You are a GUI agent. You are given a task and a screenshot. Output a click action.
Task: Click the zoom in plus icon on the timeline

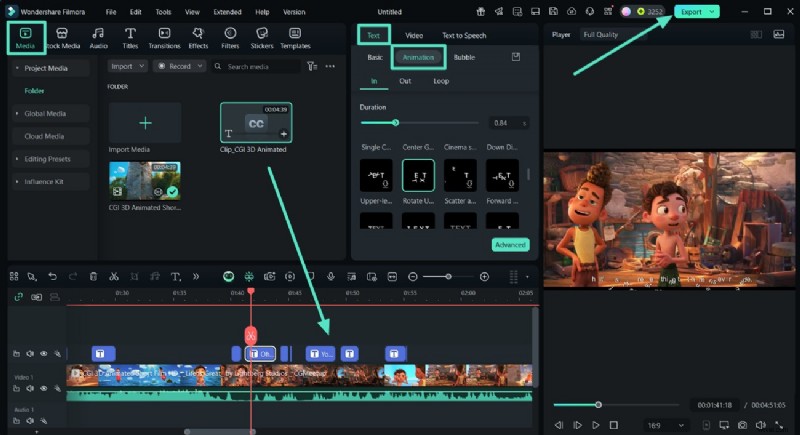[x=484, y=276]
